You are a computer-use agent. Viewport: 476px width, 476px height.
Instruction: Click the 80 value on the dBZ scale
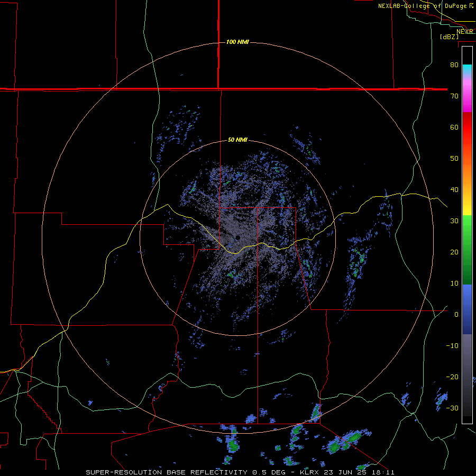(x=454, y=65)
